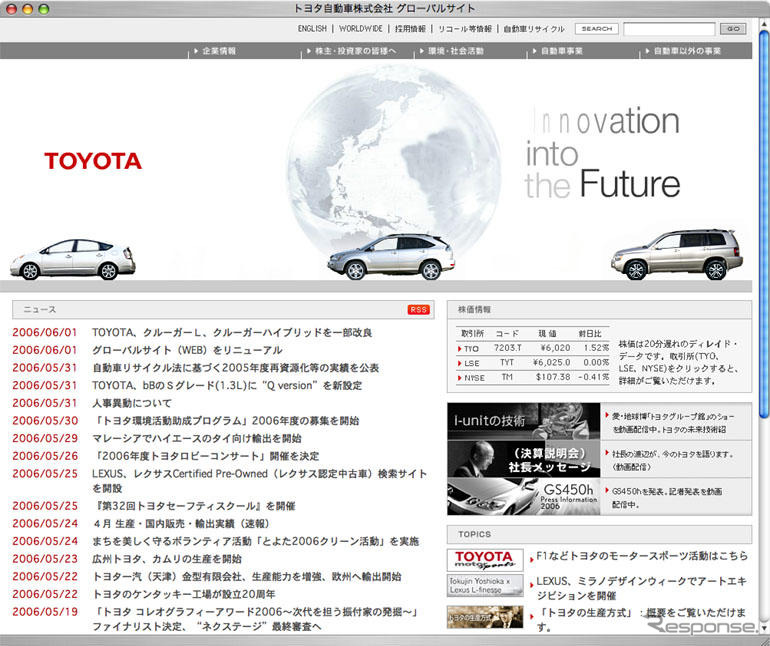The image size is (770, 646).
Task: Open トヨタ環境活動助成プログラム news item
Action: pos(226,421)
